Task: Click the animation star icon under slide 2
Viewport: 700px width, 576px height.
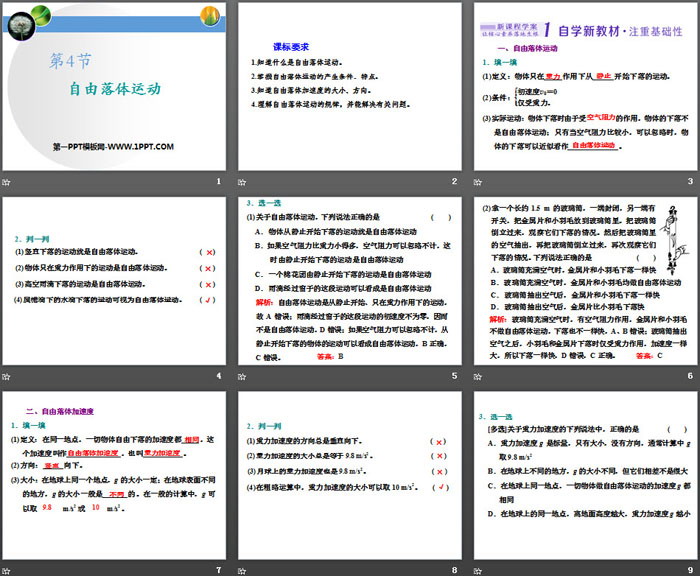Action: tap(243, 181)
